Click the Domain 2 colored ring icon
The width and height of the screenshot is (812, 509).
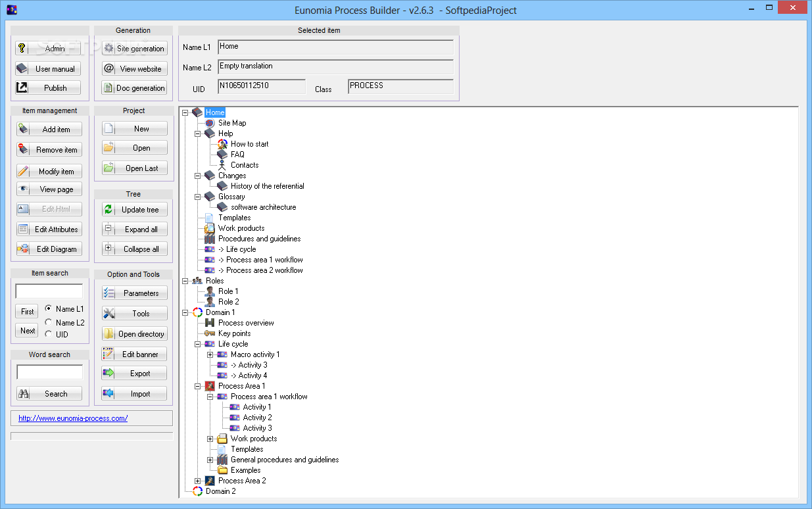coord(197,491)
